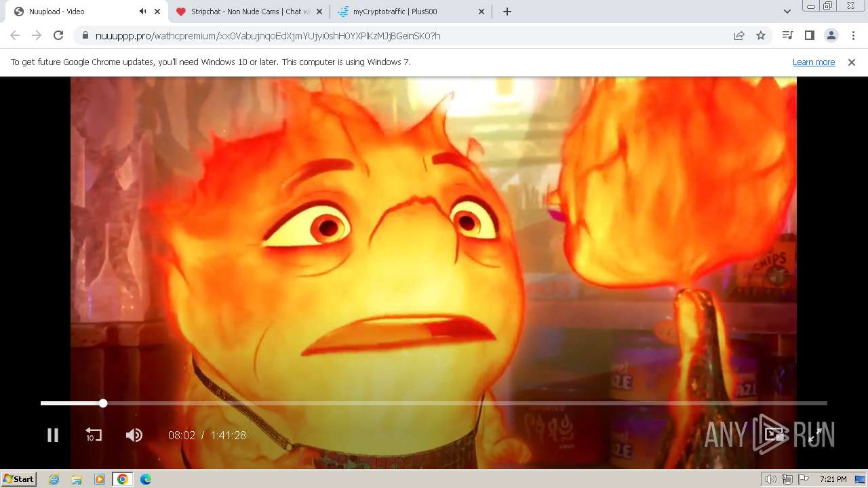Open a new browser tab

tap(507, 12)
